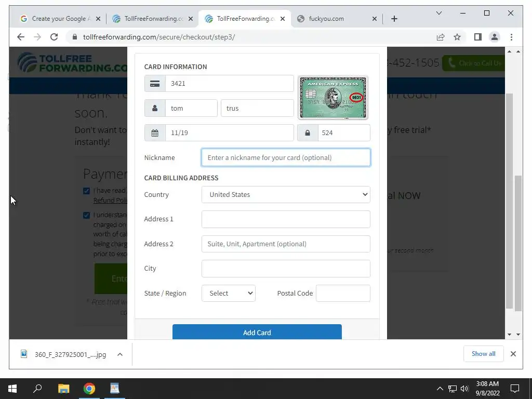Close the active TollFreeForwarding tab
Image resolution: width=532 pixels, height=399 pixels.
tap(283, 19)
